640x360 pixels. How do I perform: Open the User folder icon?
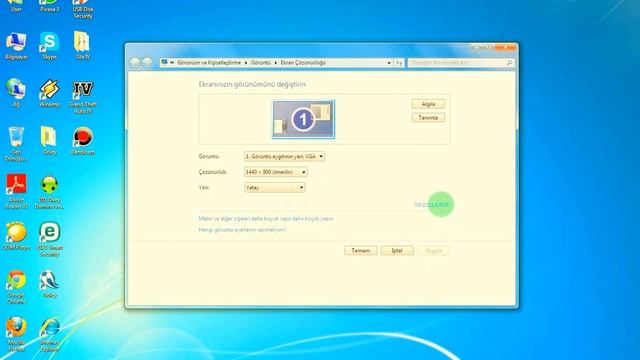16,6
